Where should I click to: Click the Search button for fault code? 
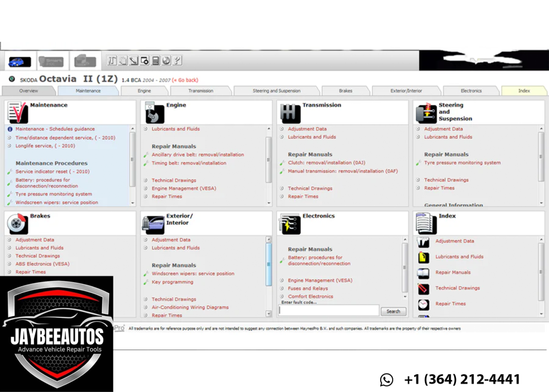[393, 311]
